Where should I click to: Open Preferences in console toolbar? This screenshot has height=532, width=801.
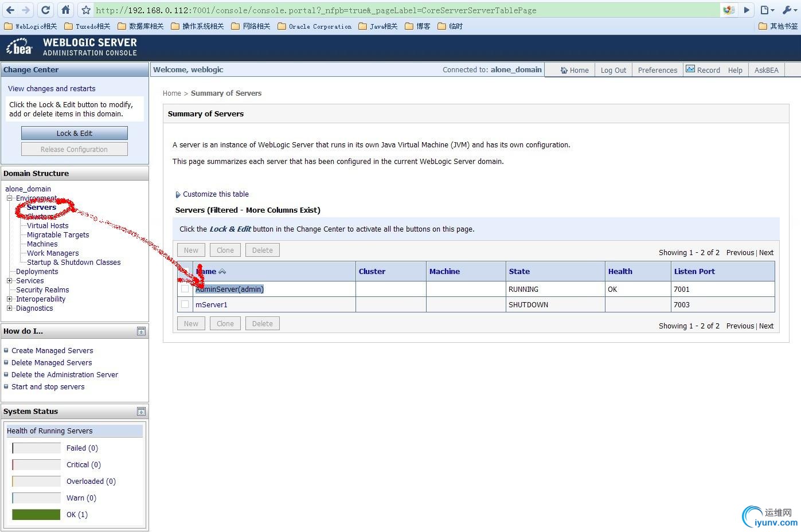coord(658,70)
